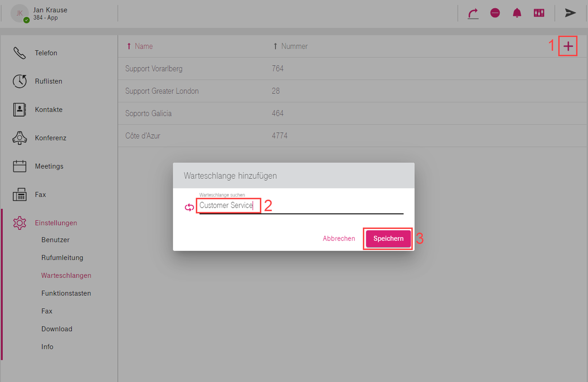Open the mixer settings icon in header
This screenshot has width=588, height=382.
tap(539, 13)
